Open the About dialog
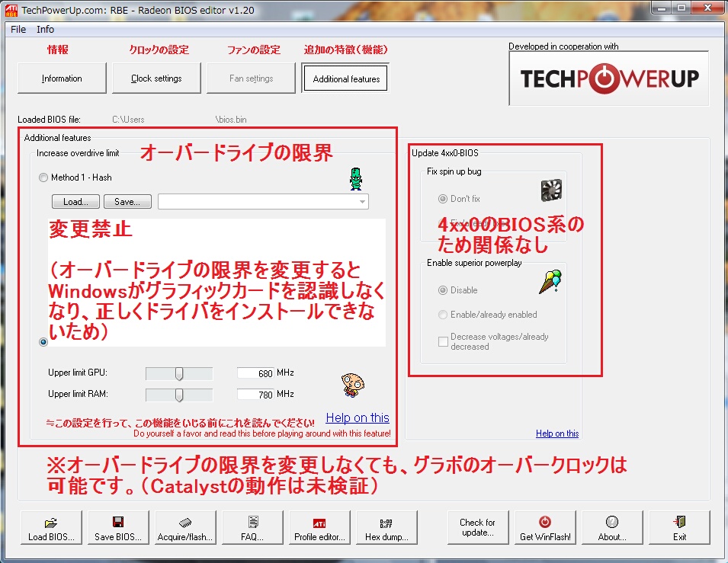The height and width of the screenshot is (563, 728). pyautogui.click(x=612, y=527)
